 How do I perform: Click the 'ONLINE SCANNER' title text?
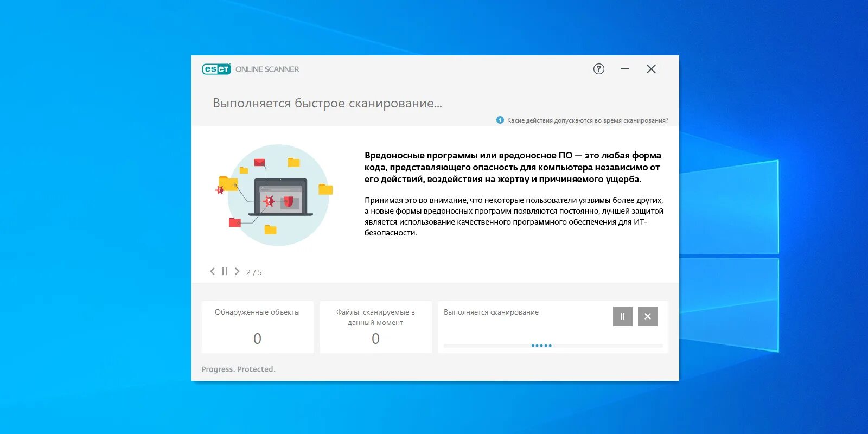click(267, 69)
